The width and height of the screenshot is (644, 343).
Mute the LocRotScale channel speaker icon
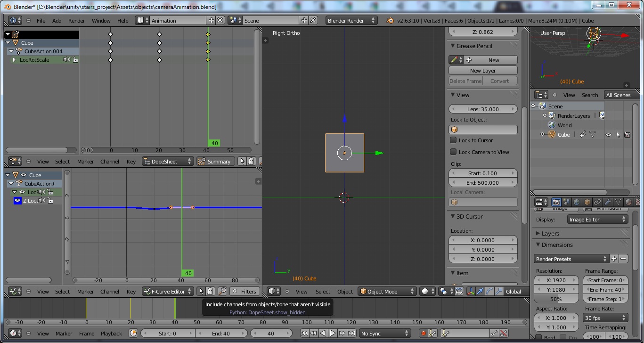[x=66, y=60]
